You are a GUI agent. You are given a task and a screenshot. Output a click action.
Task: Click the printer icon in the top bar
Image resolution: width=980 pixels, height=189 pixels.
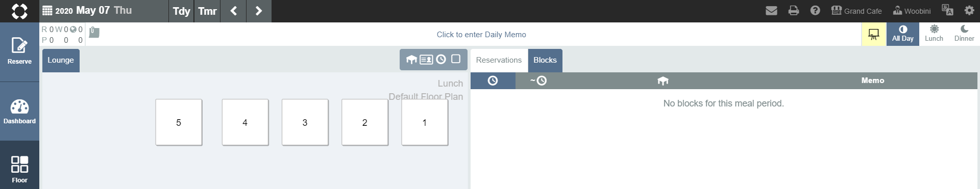[x=794, y=11]
